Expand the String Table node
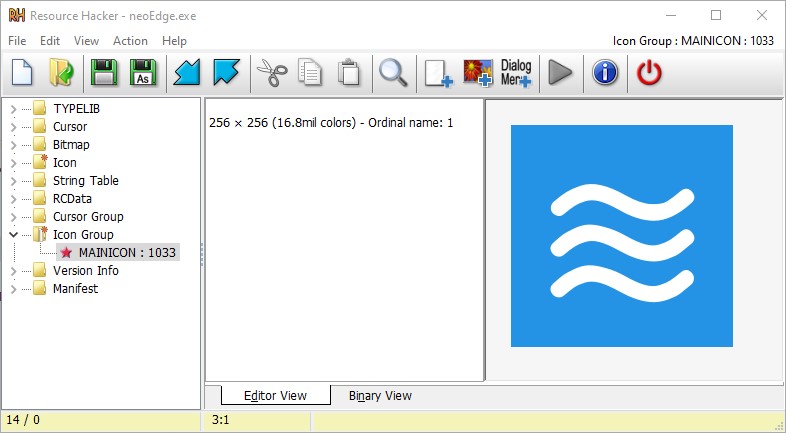This screenshot has width=786, height=433. point(14,181)
